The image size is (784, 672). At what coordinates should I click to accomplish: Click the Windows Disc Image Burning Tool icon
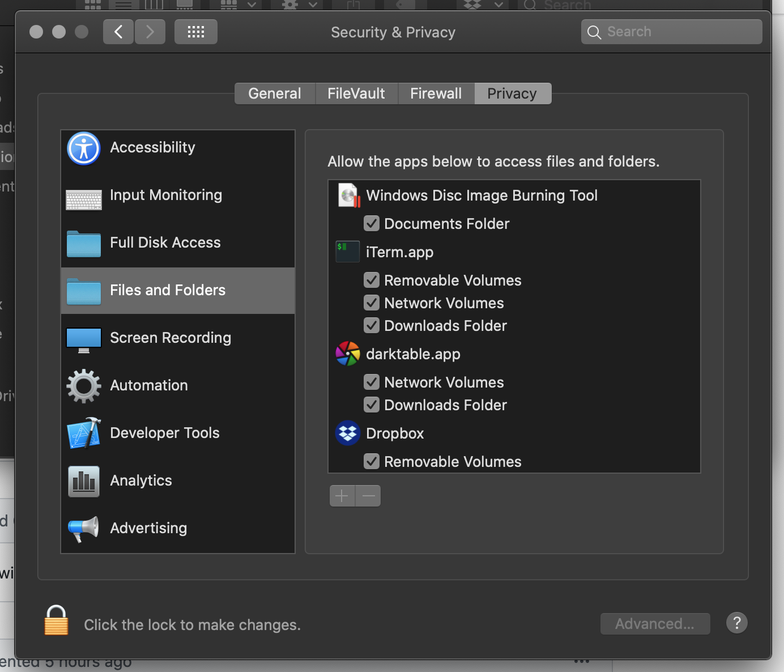349,195
